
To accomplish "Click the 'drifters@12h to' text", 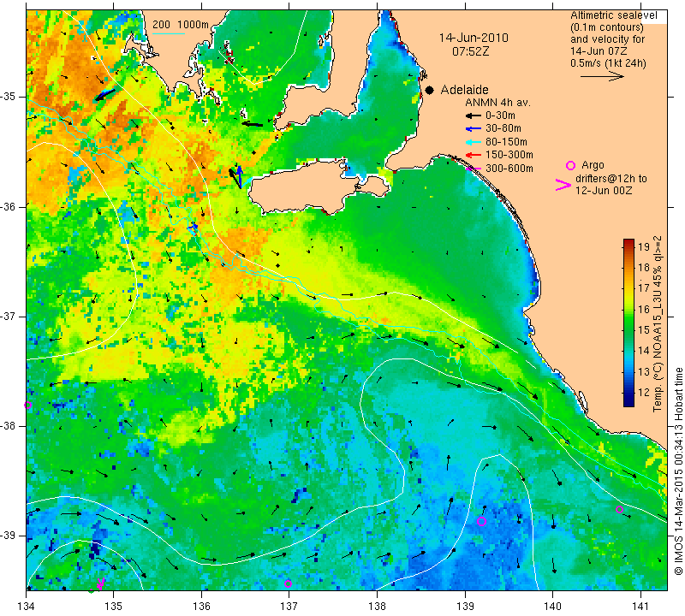I will (x=611, y=179).
